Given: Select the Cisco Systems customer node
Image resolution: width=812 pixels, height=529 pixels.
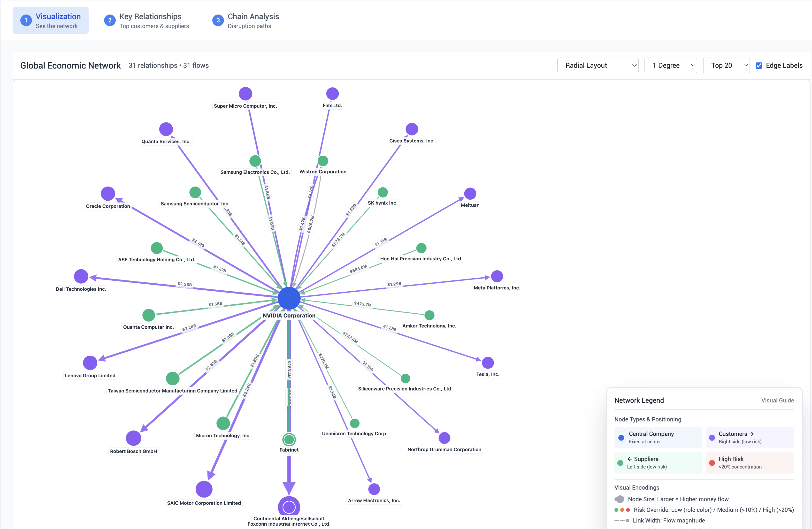Looking at the screenshot, I should [x=412, y=128].
